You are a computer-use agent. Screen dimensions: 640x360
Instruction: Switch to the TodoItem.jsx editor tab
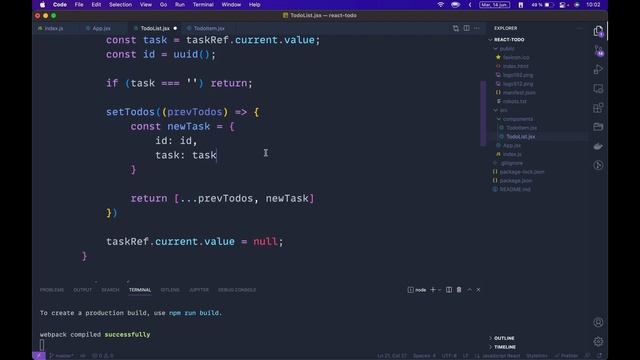pyautogui.click(x=209, y=29)
